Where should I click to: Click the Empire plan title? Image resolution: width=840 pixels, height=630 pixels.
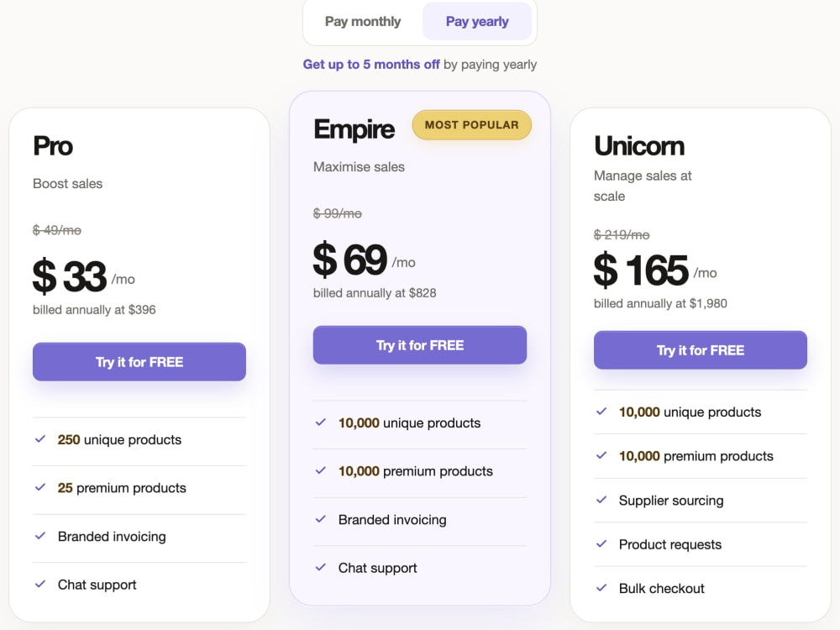tap(354, 129)
